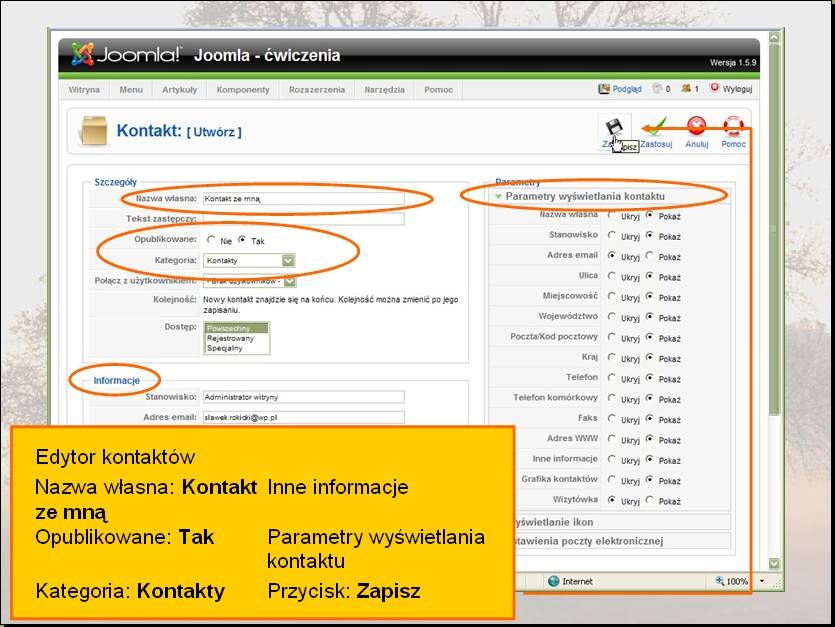Open the Menu menu item
Image resolution: width=835 pixels, height=627 pixels.
(131, 89)
